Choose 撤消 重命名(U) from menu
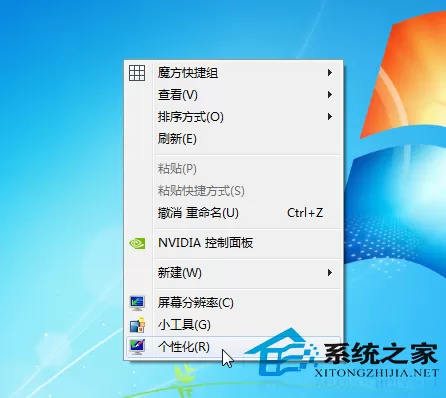The height and width of the screenshot is (398, 446). [x=233, y=212]
